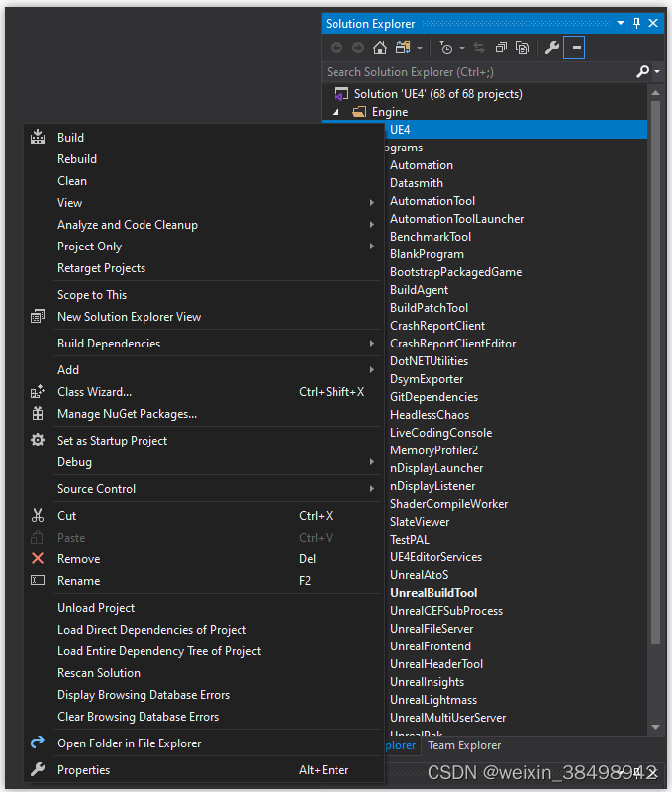672x792 pixels.
Task: Expand Analyze and Code Cleanup submenu
Action: [371, 225]
